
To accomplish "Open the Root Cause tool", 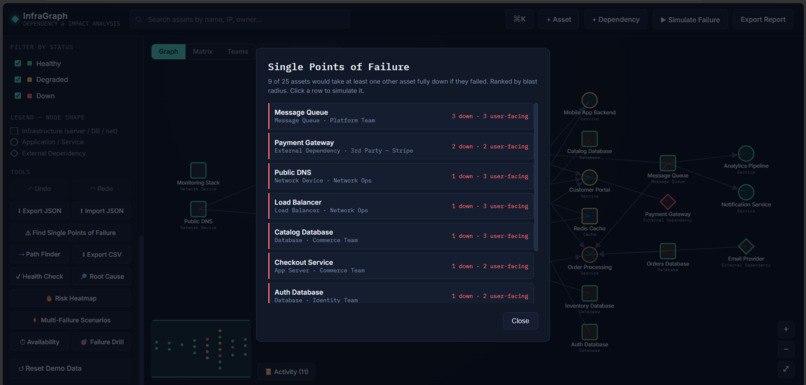I will [101, 277].
